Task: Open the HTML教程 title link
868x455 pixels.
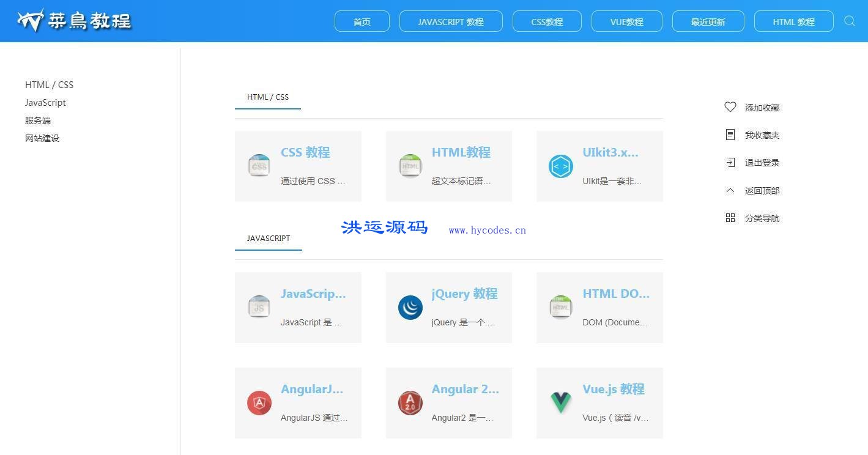Action: point(461,152)
